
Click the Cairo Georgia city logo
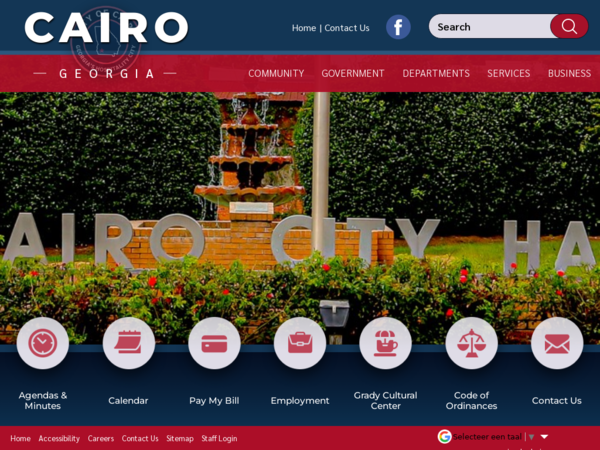pyautogui.click(x=106, y=44)
